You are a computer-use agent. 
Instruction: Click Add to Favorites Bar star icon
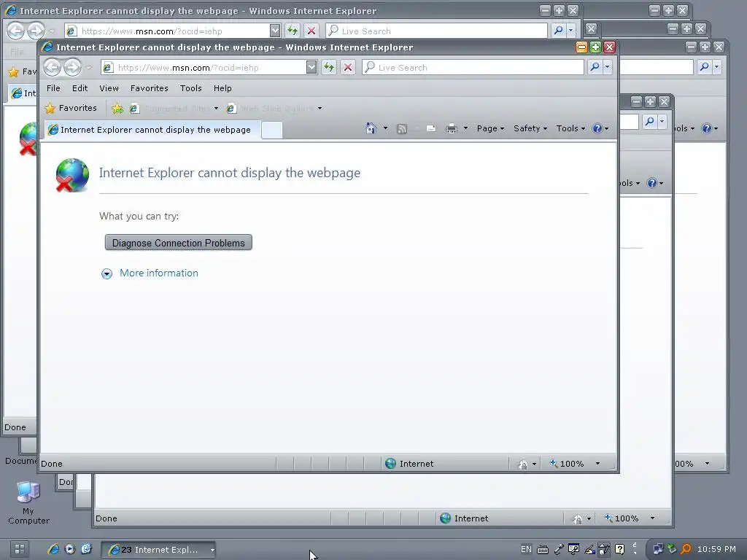(117, 109)
